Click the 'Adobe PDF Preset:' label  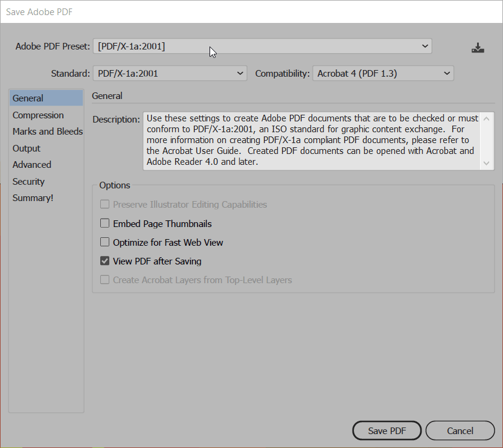53,46
